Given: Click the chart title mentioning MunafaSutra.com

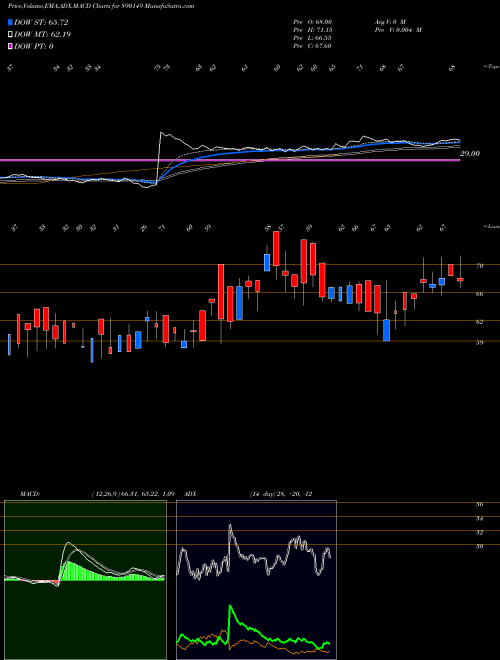Looking at the screenshot, I should (101, 7).
